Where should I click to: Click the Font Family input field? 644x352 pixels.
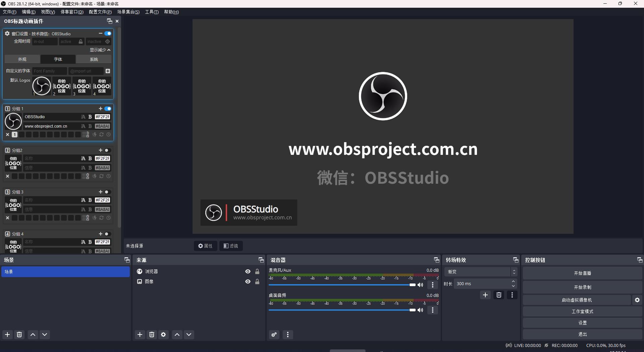click(50, 71)
